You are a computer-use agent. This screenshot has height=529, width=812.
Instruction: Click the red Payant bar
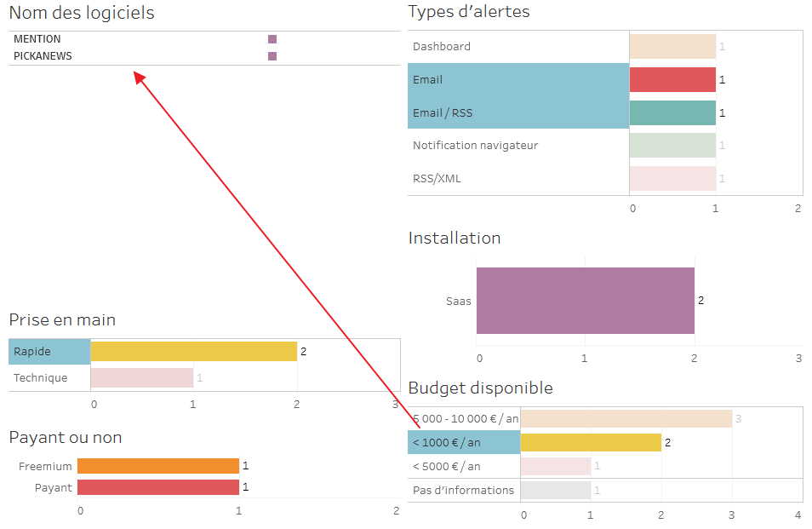coord(158,487)
